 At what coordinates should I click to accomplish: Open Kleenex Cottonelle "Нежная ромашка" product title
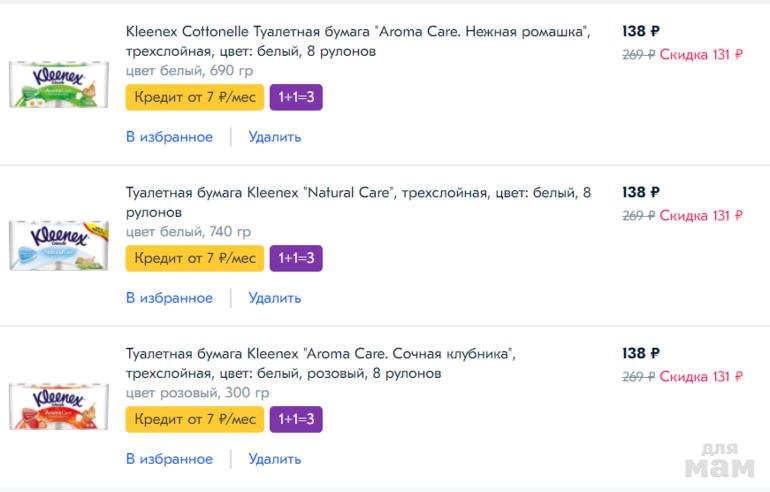pos(357,41)
